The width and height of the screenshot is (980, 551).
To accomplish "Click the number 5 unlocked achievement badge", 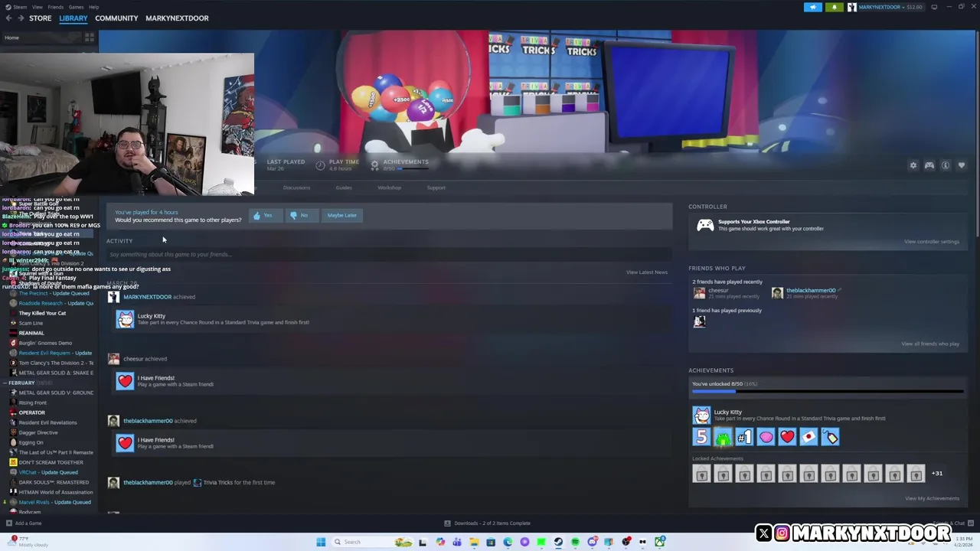I will [x=701, y=437].
